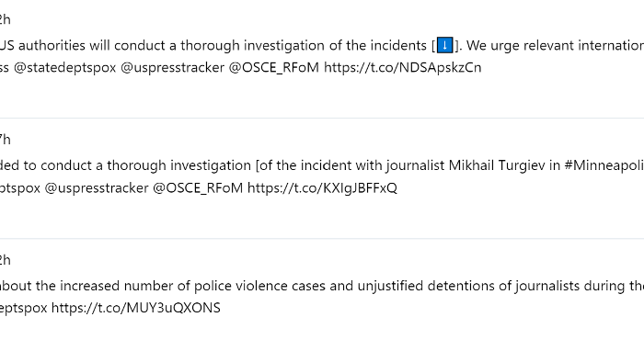Open @statedeptspox mention before @uspresstracker
Viewport: 644px width, 351px height.
[x=65, y=67]
